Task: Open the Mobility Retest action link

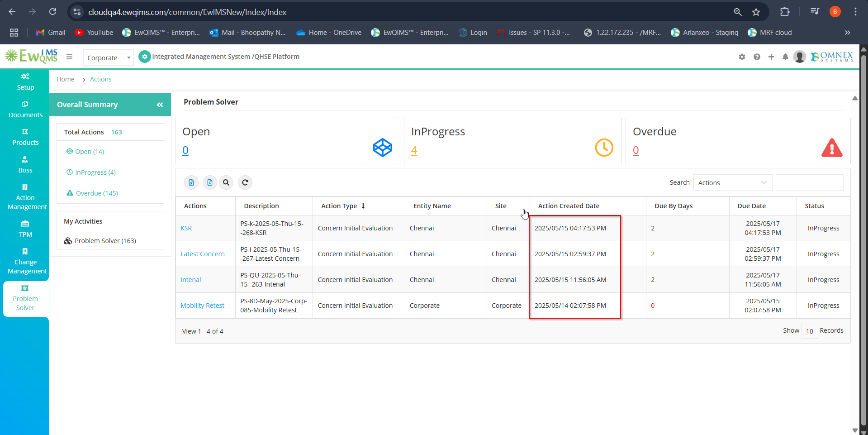Action: (x=203, y=306)
